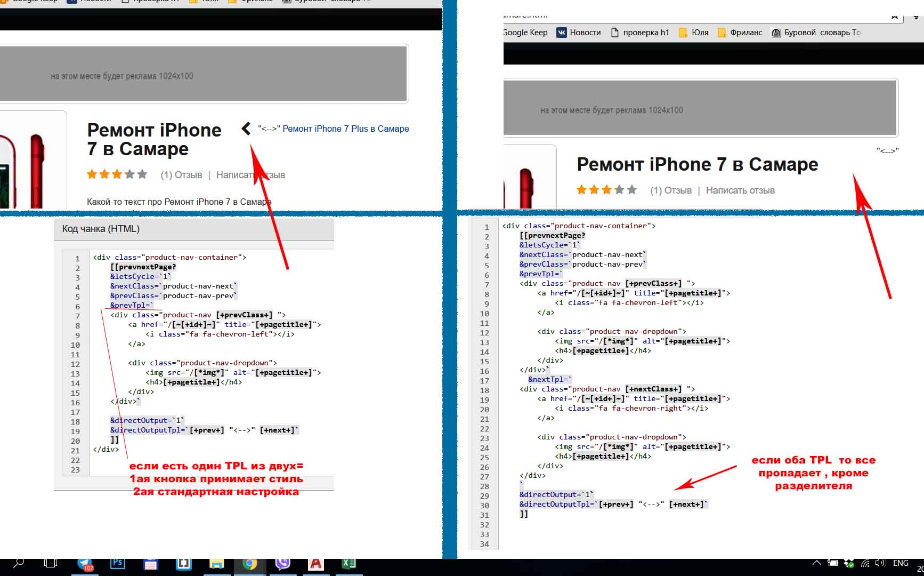The height and width of the screenshot is (576, 924).
Task: Open the Фриланс bookmarks folder in right browser
Action: coord(740,33)
